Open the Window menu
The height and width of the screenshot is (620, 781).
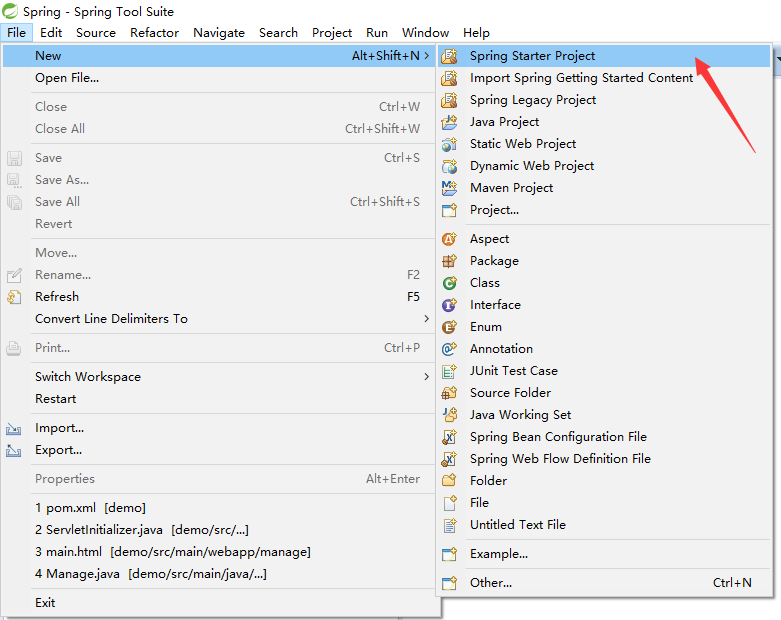coord(425,33)
